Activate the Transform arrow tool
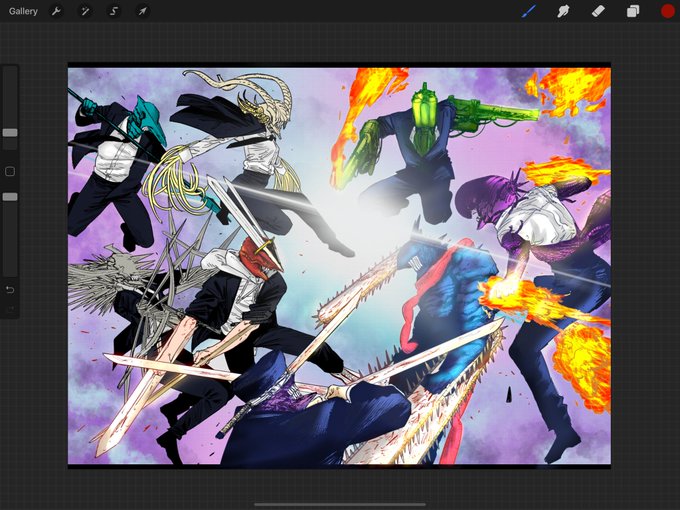This screenshot has width=680, height=510. tap(142, 11)
